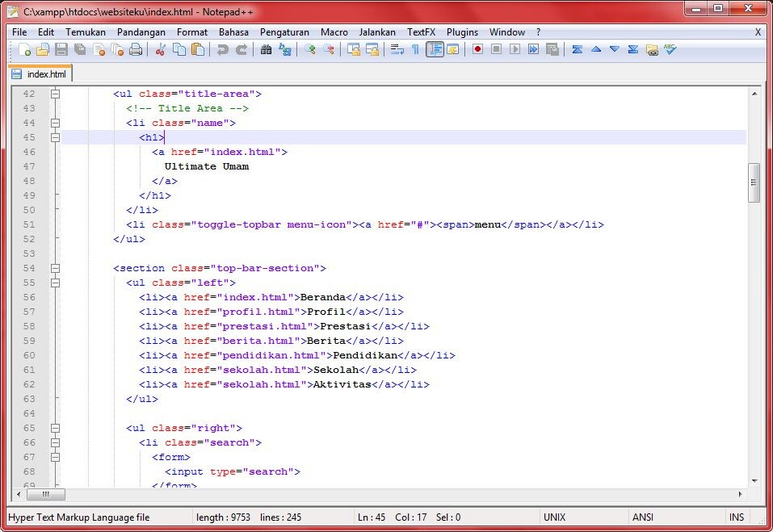Viewport: 773px width, 532px height.
Task: Click the Redo arrow icon
Action: click(241, 49)
